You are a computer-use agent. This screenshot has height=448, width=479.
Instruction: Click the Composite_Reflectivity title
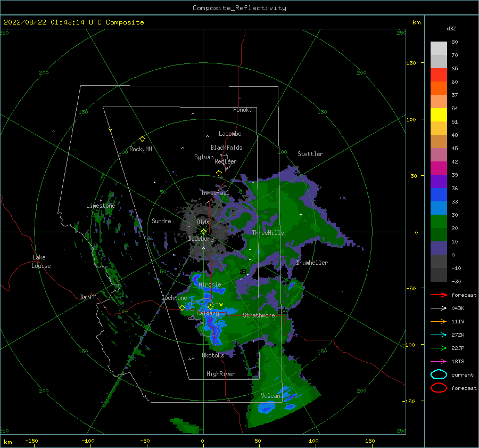pyautogui.click(x=240, y=8)
